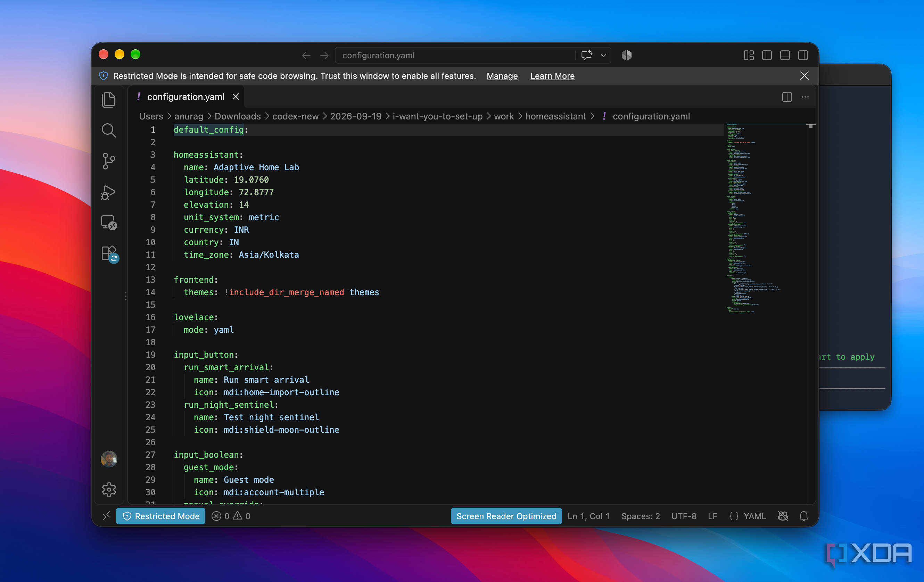Open the Search view in activity bar
Screen dimensions: 924x582
coord(109,131)
